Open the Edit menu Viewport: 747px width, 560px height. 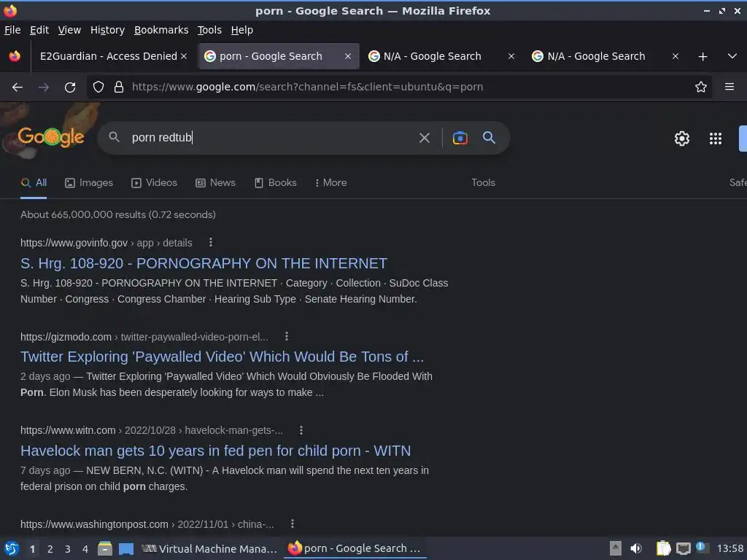[x=39, y=30]
